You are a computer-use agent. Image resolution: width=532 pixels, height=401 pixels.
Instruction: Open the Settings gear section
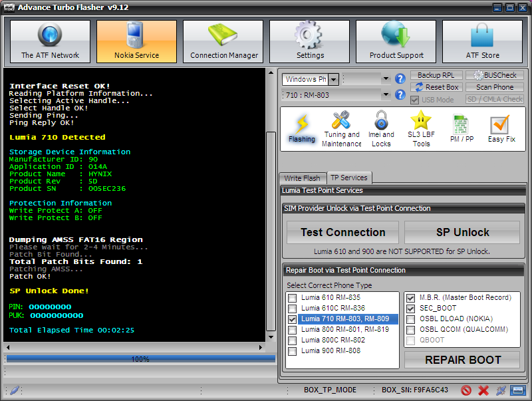pyautogui.click(x=309, y=41)
